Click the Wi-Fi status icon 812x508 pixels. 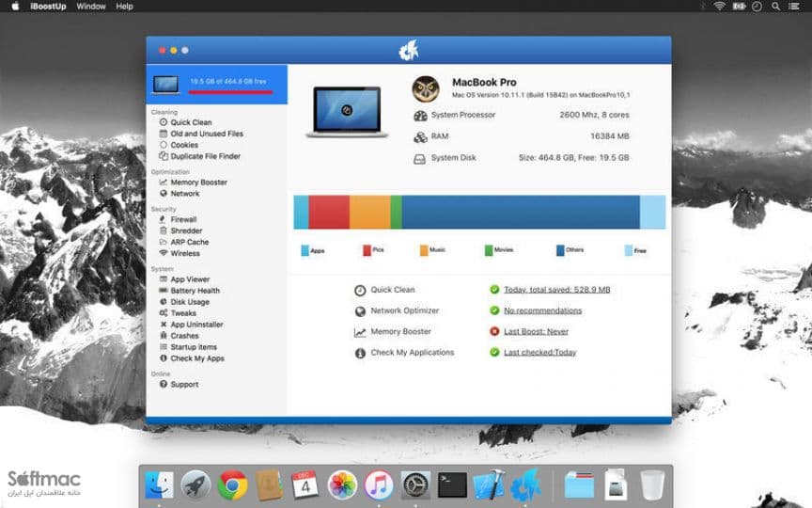click(719, 7)
